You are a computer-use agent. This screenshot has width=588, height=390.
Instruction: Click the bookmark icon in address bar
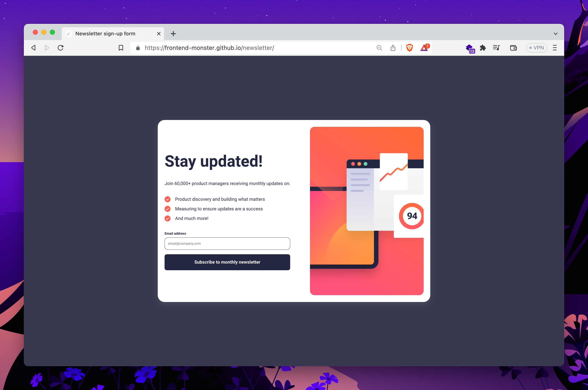click(x=121, y=48)
